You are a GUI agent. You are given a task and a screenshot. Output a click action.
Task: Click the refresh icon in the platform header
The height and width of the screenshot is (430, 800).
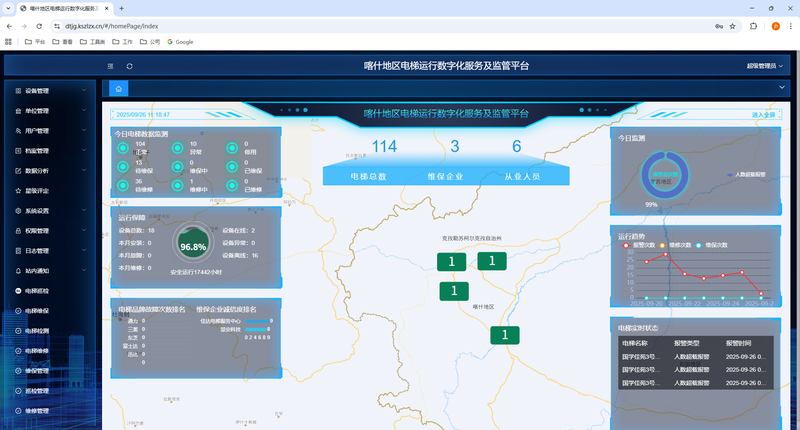click(x=129, y=66)
